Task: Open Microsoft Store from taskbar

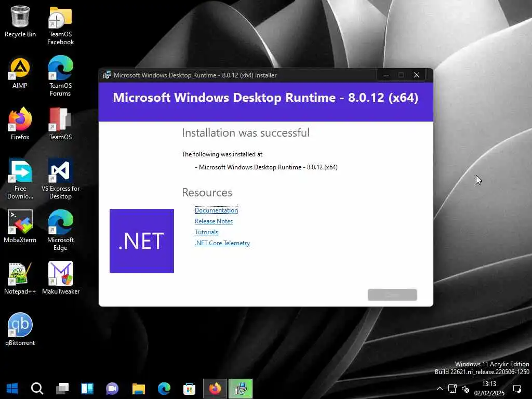Action: tap(189, 389)
